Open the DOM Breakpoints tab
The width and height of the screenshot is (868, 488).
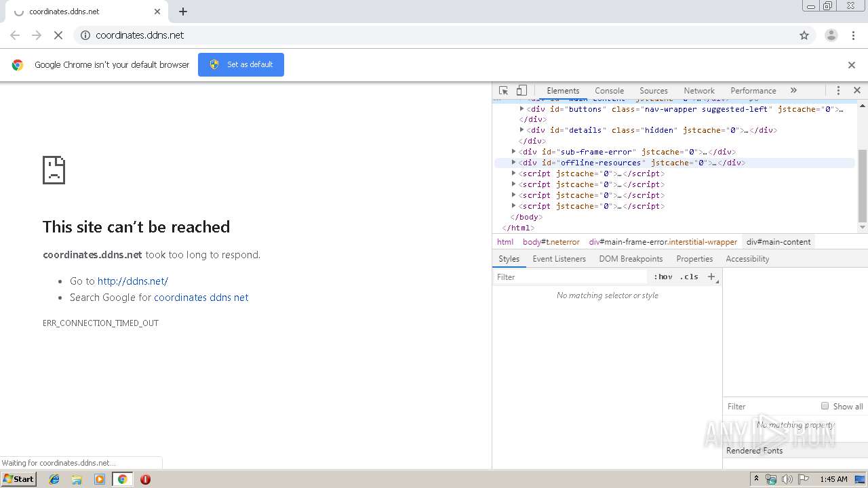tap(631, 259)
